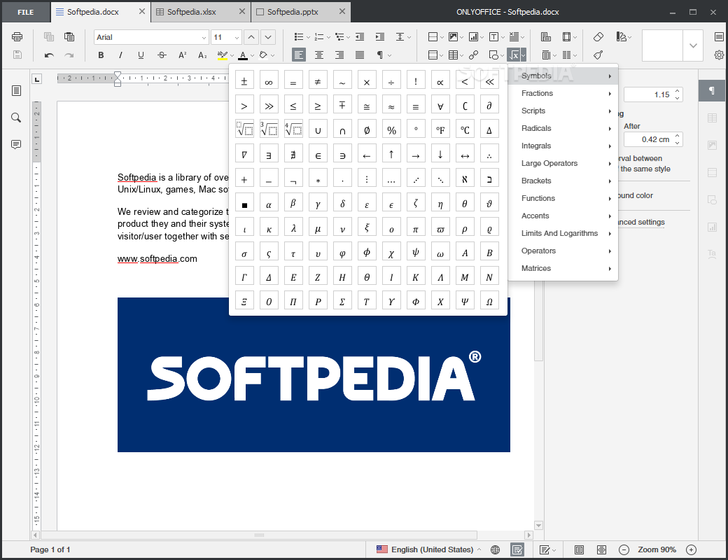Click the Zoom in plus button
Screen dimensions: 728x560
click(692, 549)
